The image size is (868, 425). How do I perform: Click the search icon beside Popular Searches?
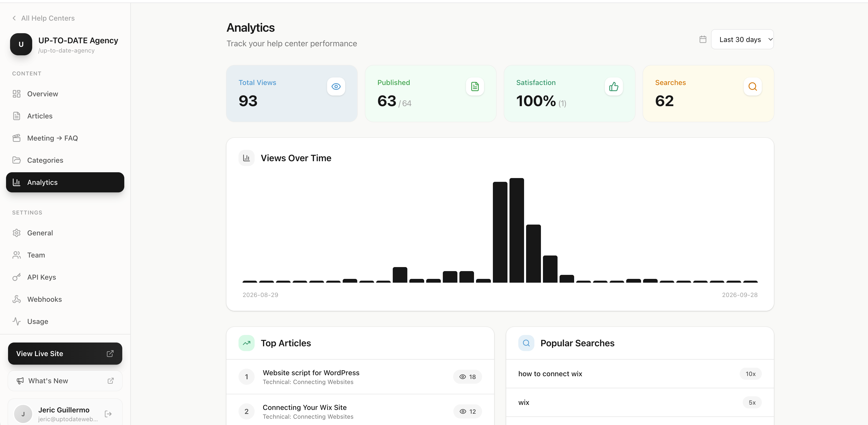click(526, 343)
